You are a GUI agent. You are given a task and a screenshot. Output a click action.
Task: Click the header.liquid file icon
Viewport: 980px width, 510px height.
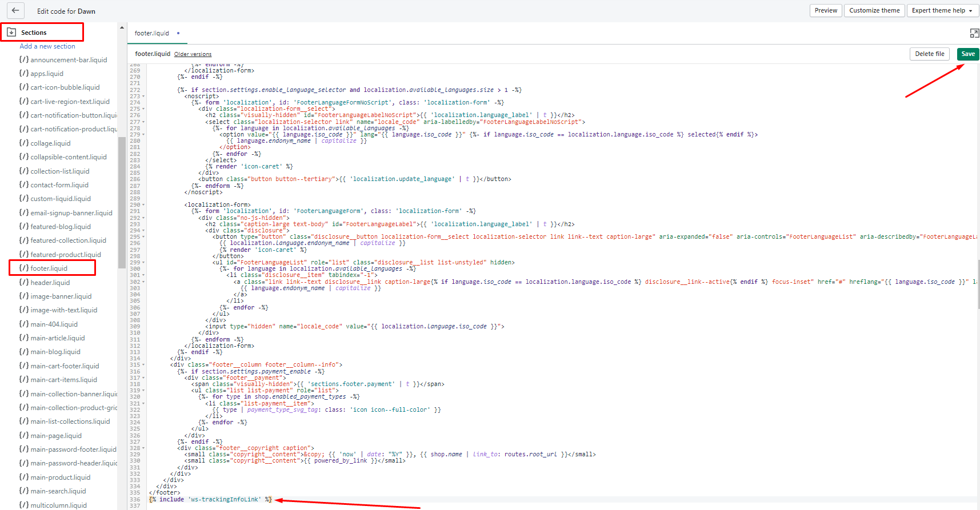[x=23, y=282]
